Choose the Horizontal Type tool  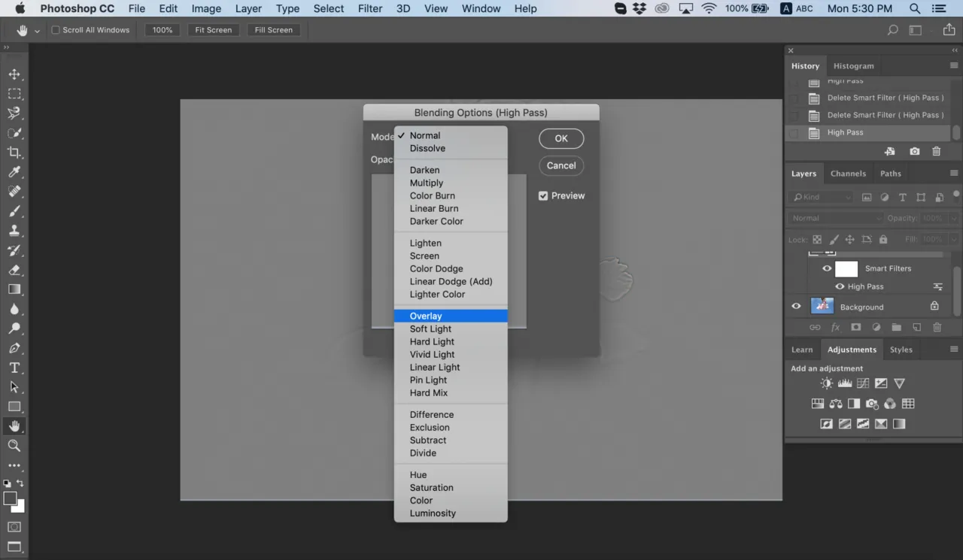pyautogui.click(x=15, y=368)
